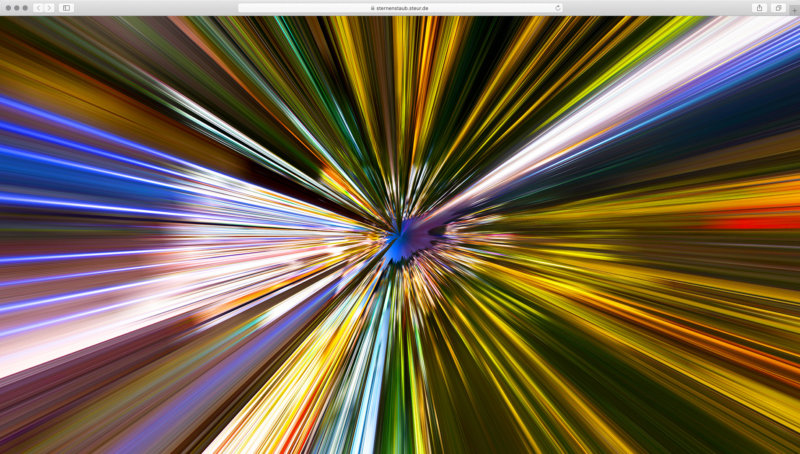
Task: Open the Share menu
Action: pos(759,7)
